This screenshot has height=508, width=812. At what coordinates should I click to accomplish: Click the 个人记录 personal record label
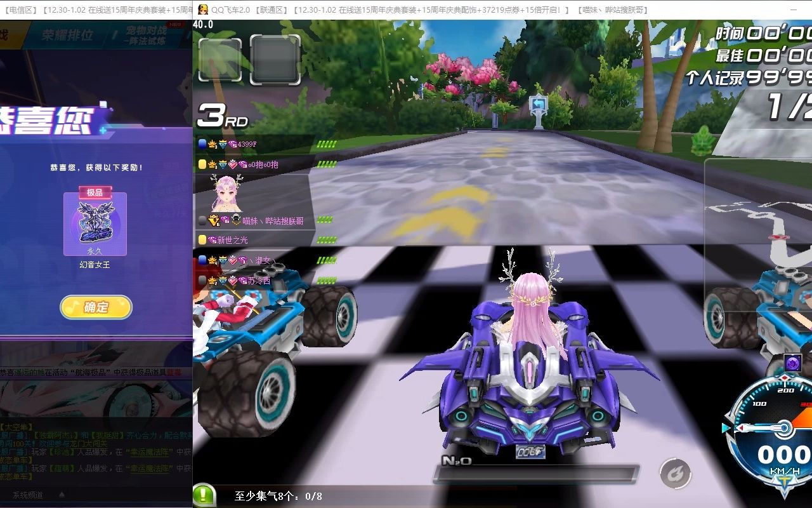tap(716, 77)
